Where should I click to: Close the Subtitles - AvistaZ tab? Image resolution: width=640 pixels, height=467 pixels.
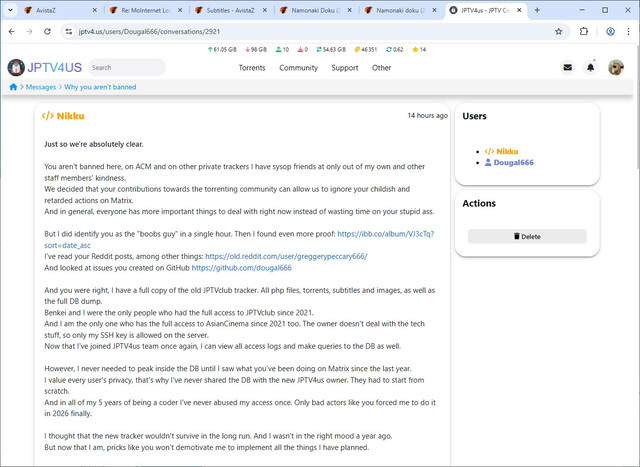click(265, 10)
